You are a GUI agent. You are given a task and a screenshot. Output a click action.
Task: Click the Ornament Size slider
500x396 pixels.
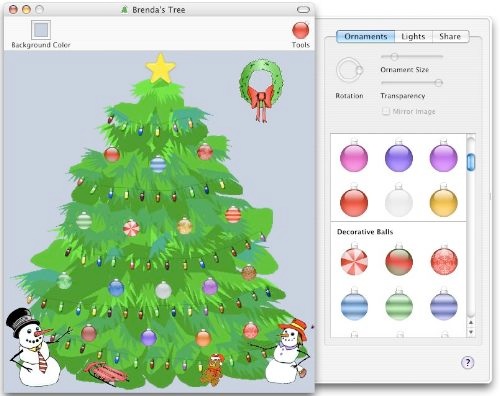click(x=412, y=56)
